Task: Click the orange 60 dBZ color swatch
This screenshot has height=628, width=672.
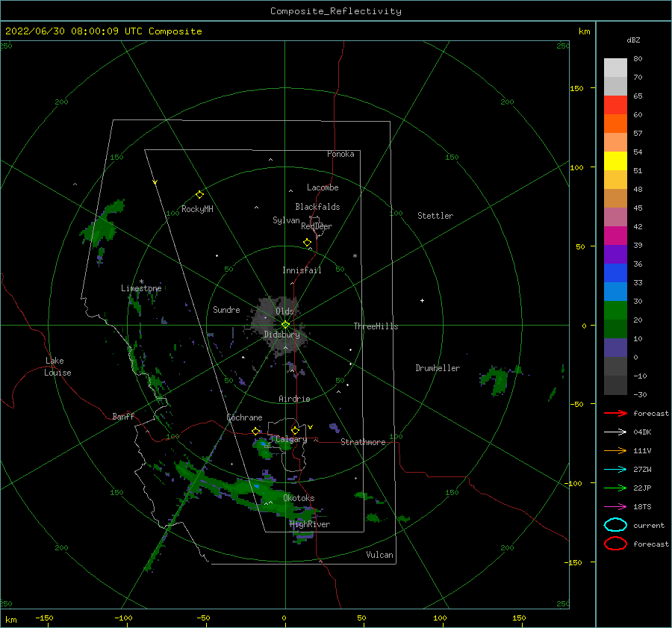Action: click(x=615, y=123)
